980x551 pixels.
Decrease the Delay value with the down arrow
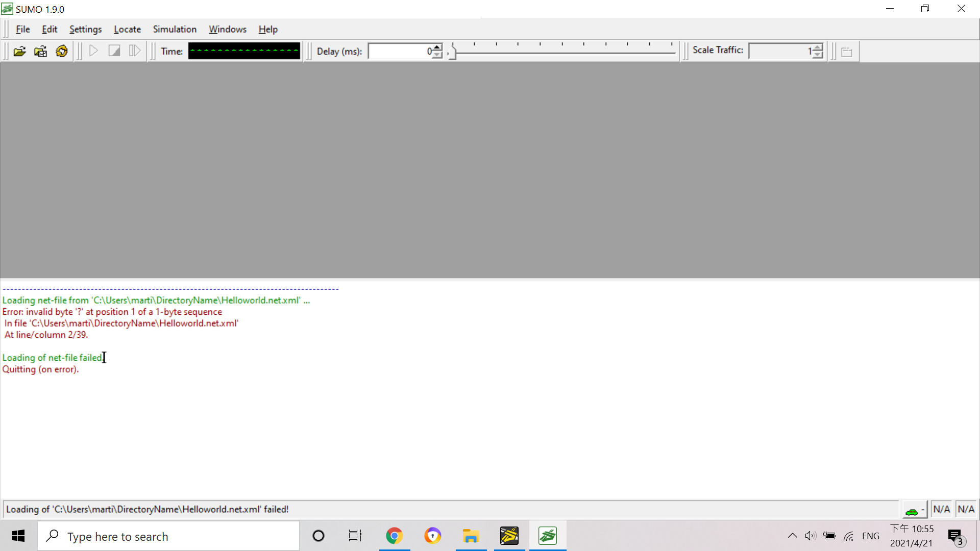pyautogui.click(x=437, y=55)
